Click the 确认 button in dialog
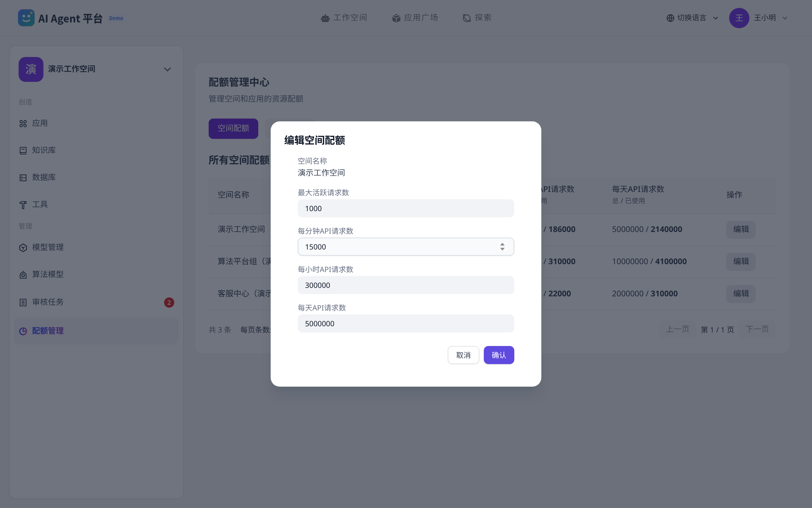This screenshot has width=812, height=508. (498, 355)
